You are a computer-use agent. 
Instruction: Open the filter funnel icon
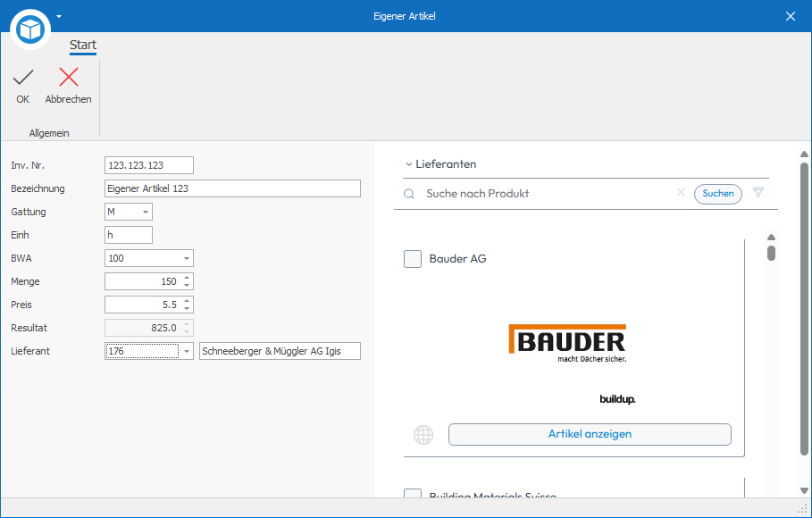pos(758,192)
